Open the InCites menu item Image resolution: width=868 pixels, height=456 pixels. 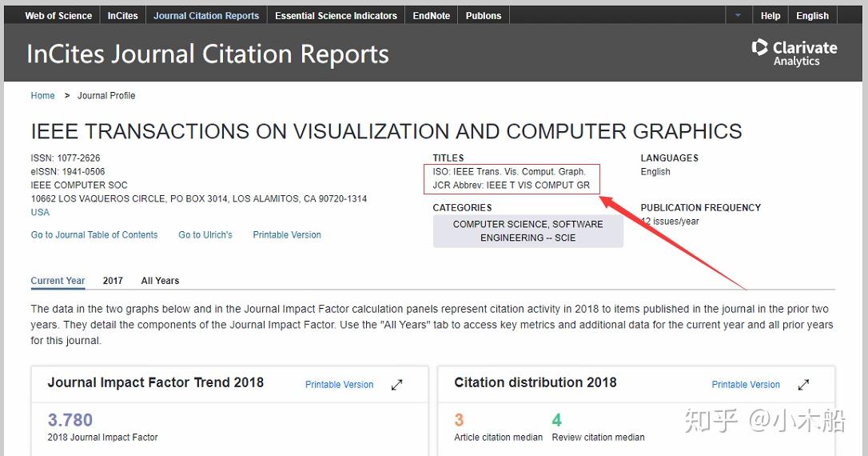click(x=122, y=15)
